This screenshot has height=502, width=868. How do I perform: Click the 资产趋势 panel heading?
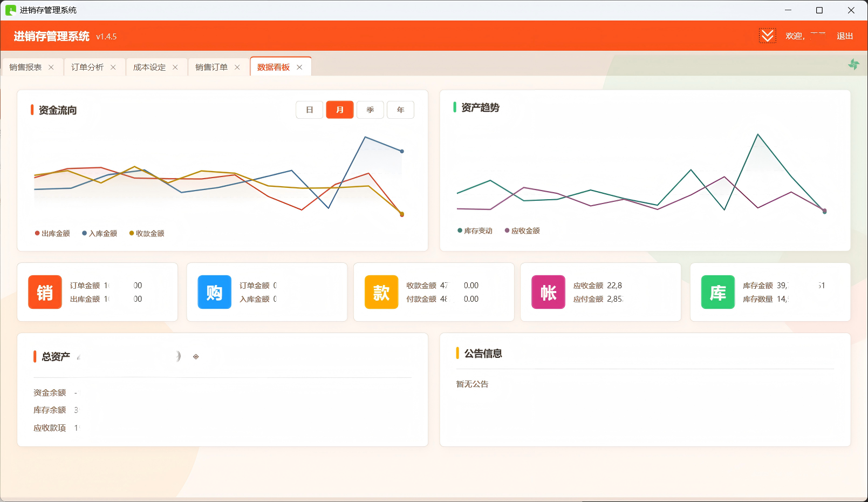coord(481,107)
